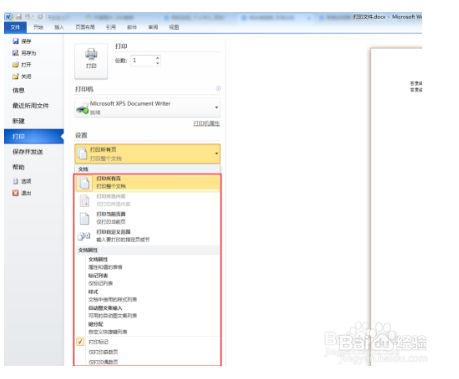Collapse the Print All Pages settings dropdown
The image size is (459, 379).
point(217,154)
